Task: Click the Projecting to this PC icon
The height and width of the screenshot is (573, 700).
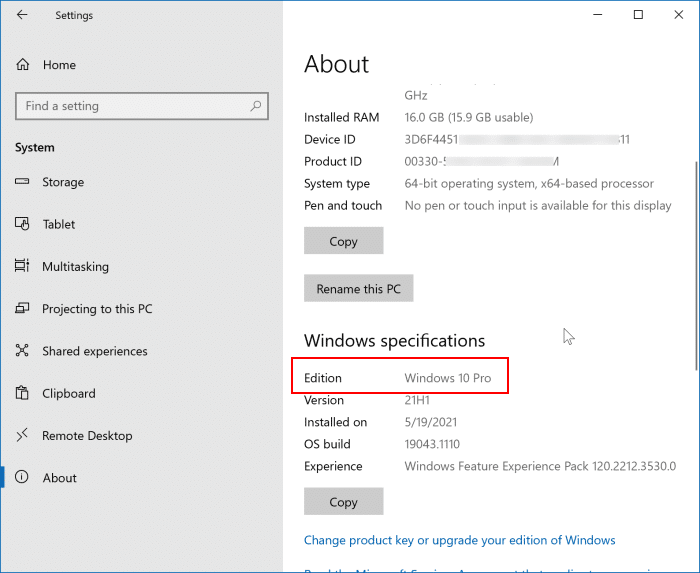Action: pyautogui.click(x=22, y=308)
